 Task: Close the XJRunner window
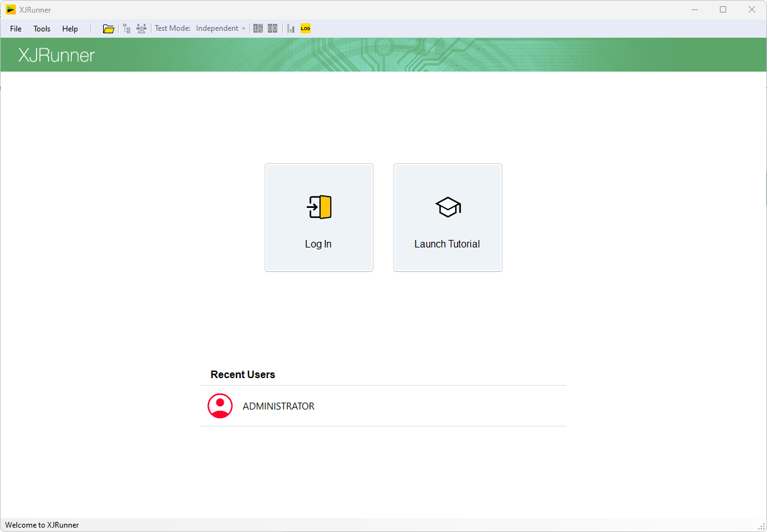click(751, 9)
